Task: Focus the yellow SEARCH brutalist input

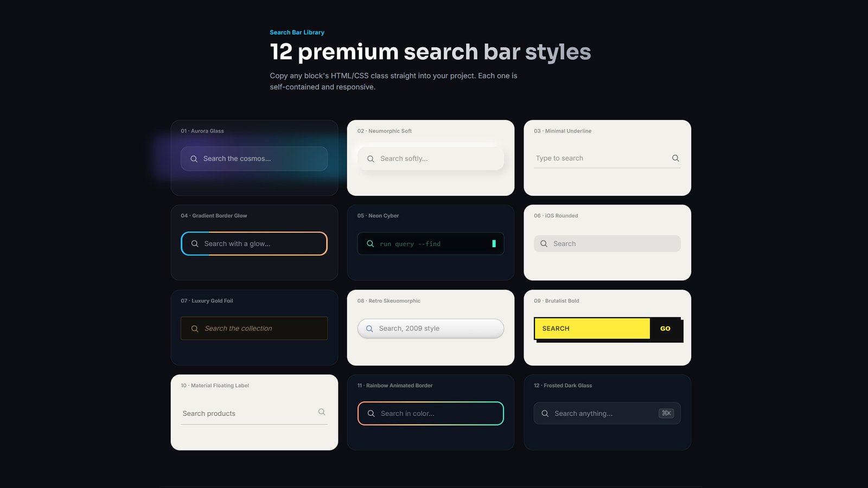Action: [592, 329]
